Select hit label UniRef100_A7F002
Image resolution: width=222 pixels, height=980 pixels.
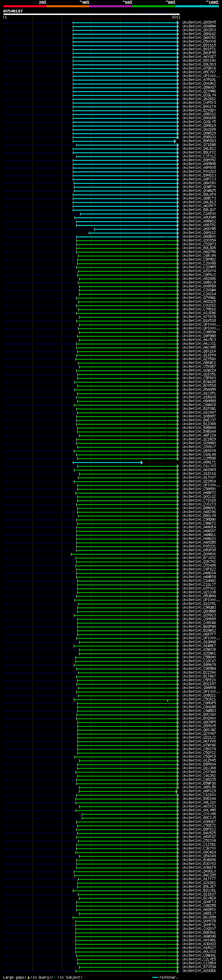(x=199, y=589)
